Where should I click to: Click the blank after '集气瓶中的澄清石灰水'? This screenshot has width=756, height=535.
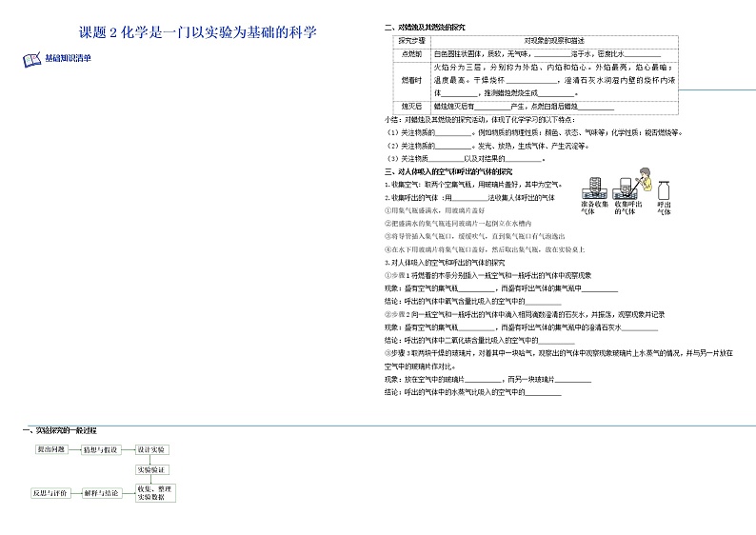pyautogui.click(x=640, y=328)
